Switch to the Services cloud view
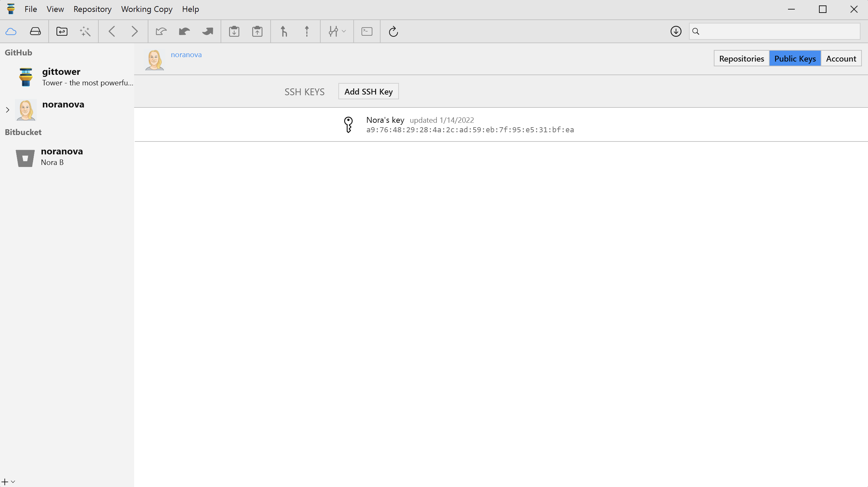Viewport: 868px width, 487px height. point(11,32)
